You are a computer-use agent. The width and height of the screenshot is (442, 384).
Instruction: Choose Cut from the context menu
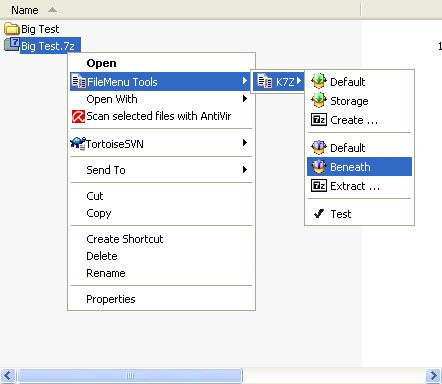coord(162,196)
